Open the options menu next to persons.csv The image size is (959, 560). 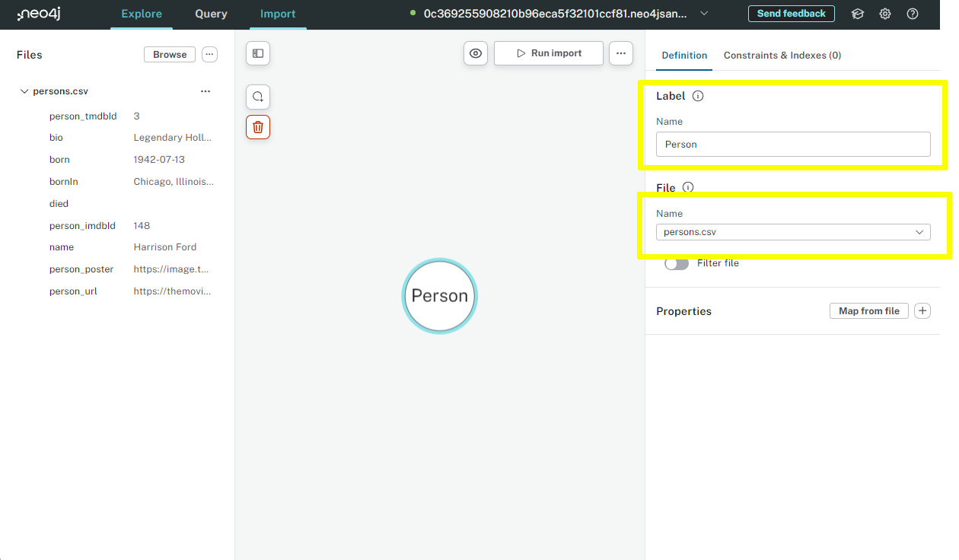click(x=205, y=91)
